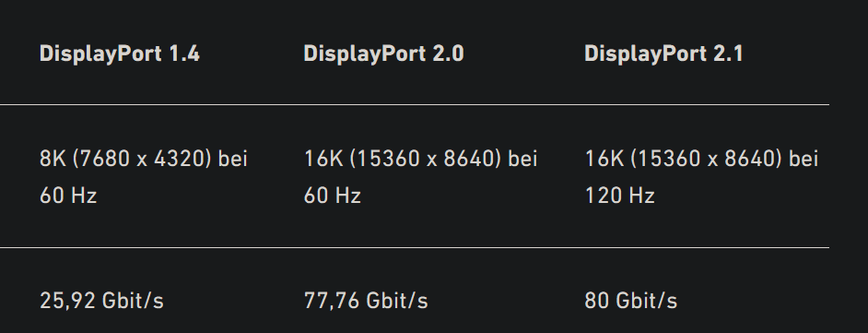Select 60 Hz under DisplayPort 1.4

point(68,196)
